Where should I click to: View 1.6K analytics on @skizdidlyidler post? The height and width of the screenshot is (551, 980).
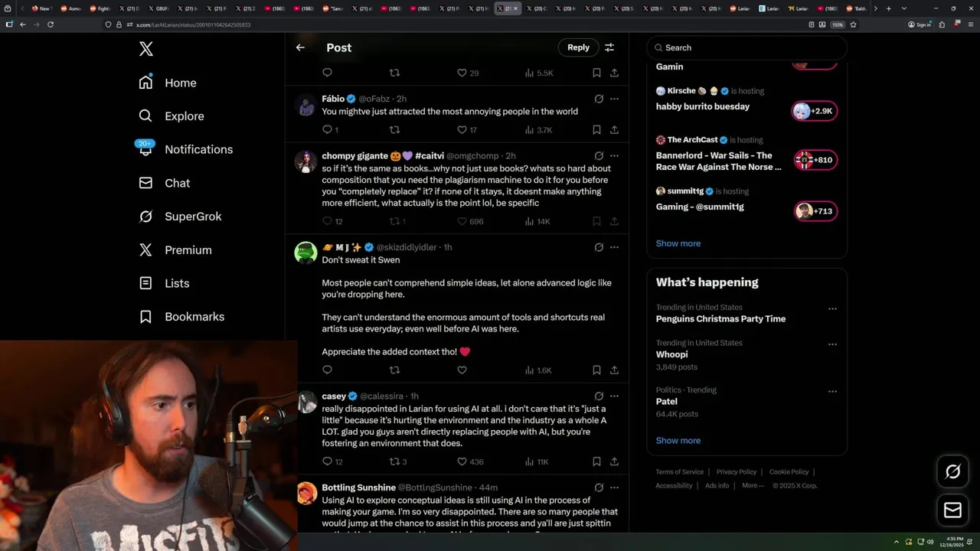[x=537, y=370]
